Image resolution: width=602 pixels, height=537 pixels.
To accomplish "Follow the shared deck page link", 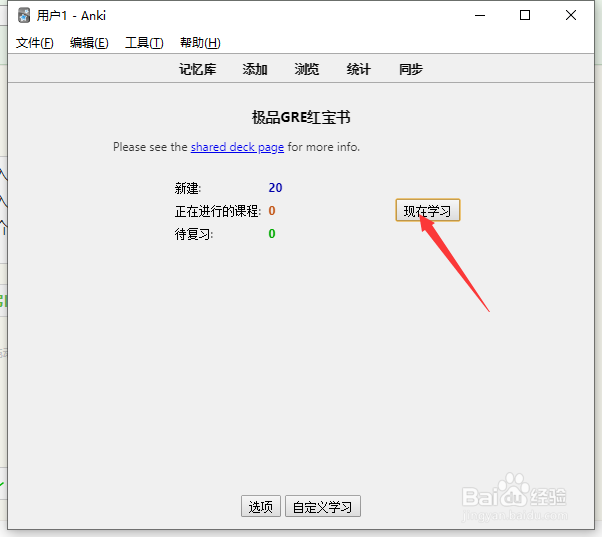I will pos(237,147).
